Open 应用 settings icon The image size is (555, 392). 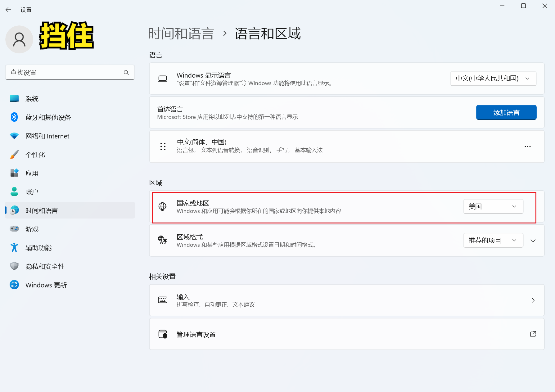click(x=14, y=173)
